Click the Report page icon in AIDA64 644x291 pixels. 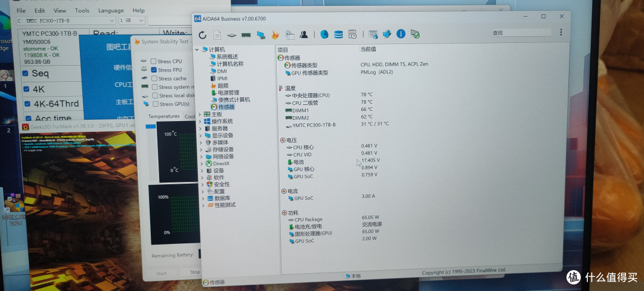[x=217, y=35]
